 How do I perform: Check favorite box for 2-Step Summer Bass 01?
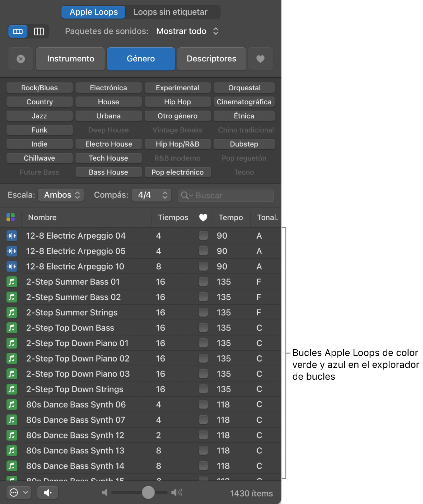tap(203, 282)
